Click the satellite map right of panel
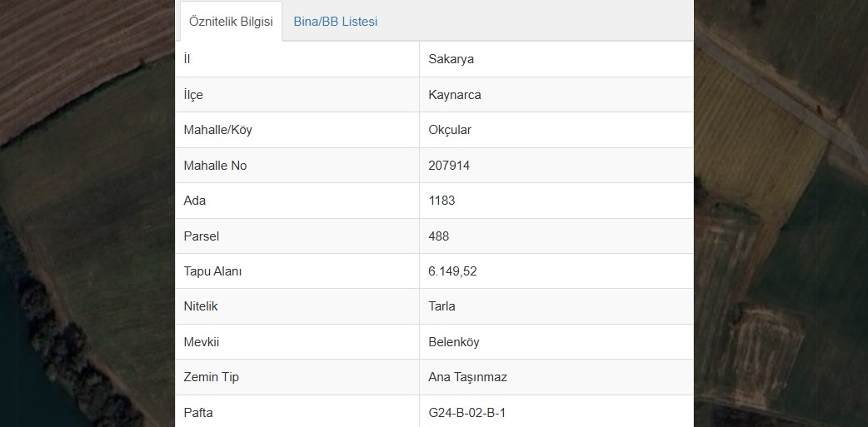This screenshot has width=868, height=427. pyautogui.click(x=781, y=213)
